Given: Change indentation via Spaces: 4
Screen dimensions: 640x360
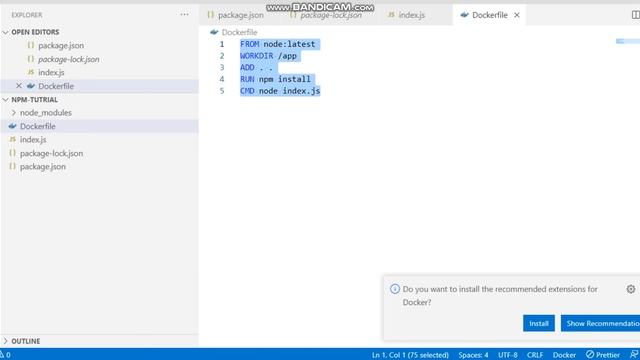Looking at the screenshot, I should pyautogui.click(x=473, y=355).
